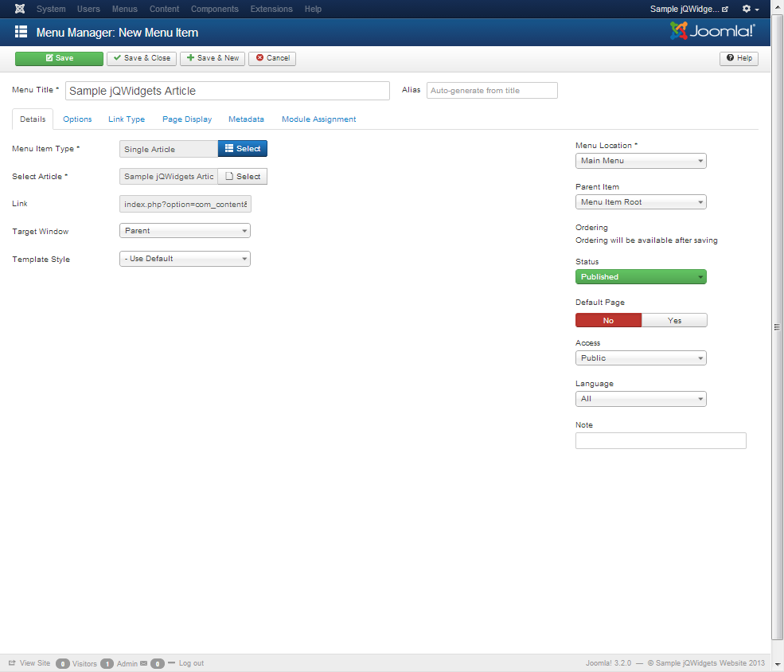This screenshot has height=672, width=784.
Task: Open the Access level dropdown
Action: pos(641,358)
